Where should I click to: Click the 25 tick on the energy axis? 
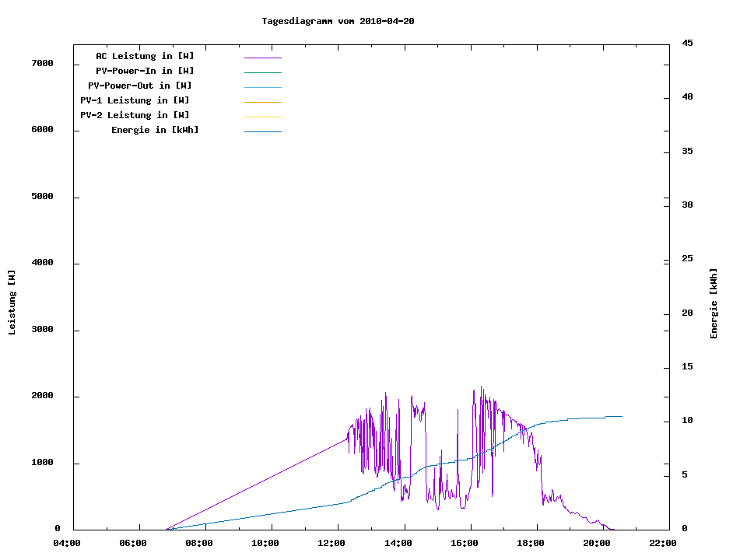pyautogui.click(x=687, y=259)
